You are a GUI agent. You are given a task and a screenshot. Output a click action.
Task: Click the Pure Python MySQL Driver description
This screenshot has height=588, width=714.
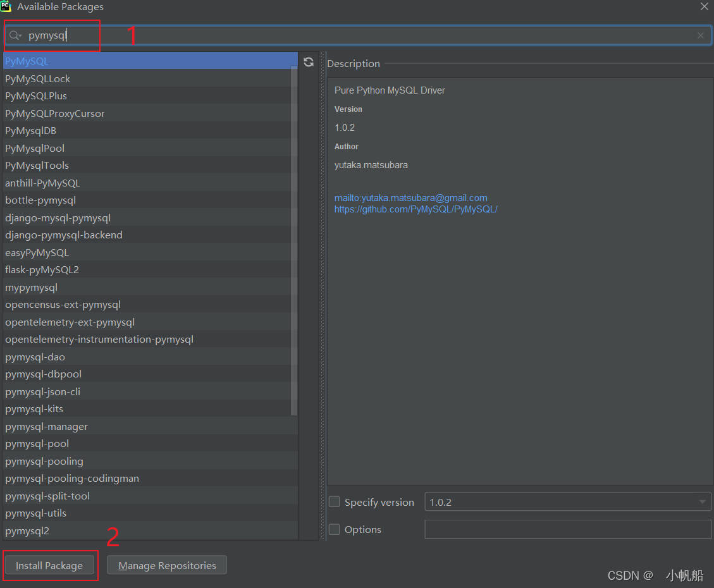(x=390, y=90)
